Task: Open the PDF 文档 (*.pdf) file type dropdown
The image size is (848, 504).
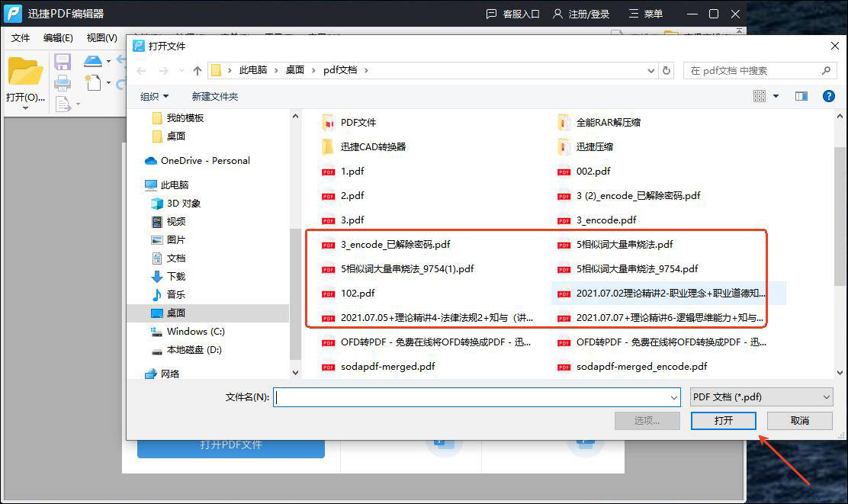Action: coord(760,397)
